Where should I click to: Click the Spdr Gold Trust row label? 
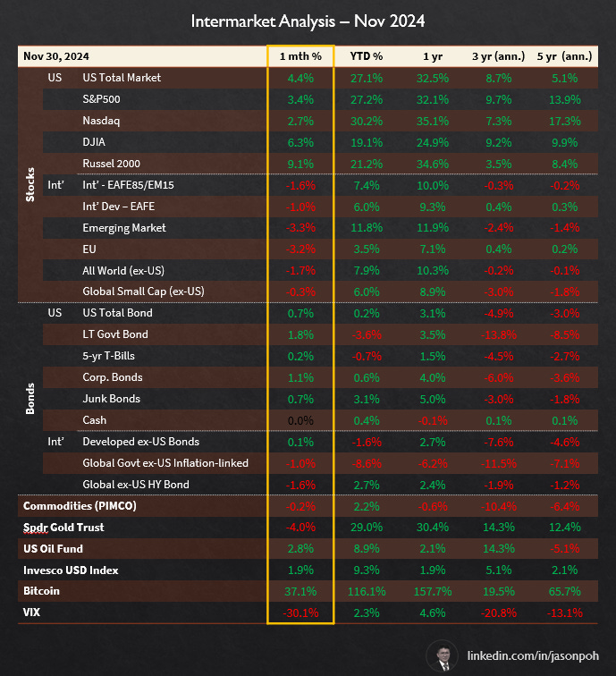point(63,528)
